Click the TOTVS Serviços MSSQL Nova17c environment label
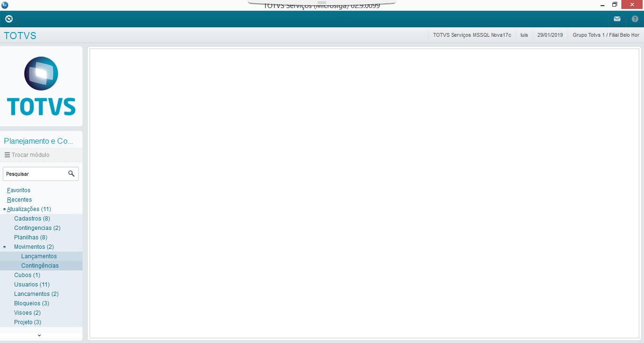 472,35
